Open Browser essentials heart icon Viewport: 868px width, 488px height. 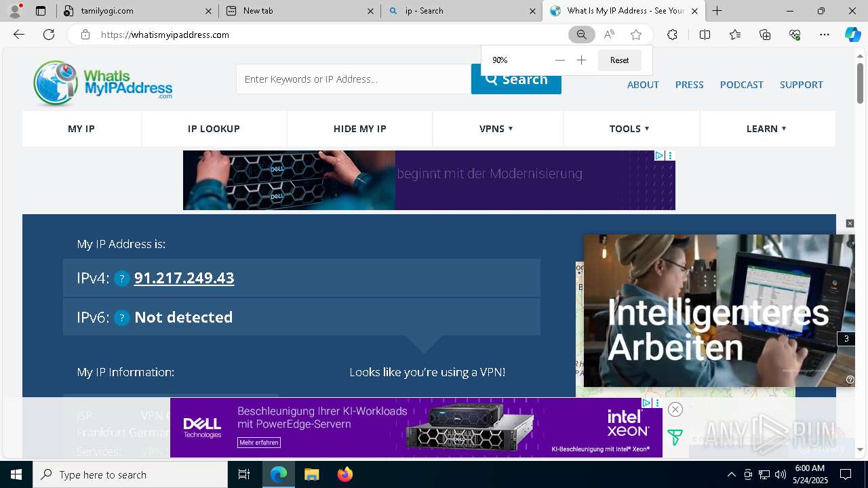[795, 35]
